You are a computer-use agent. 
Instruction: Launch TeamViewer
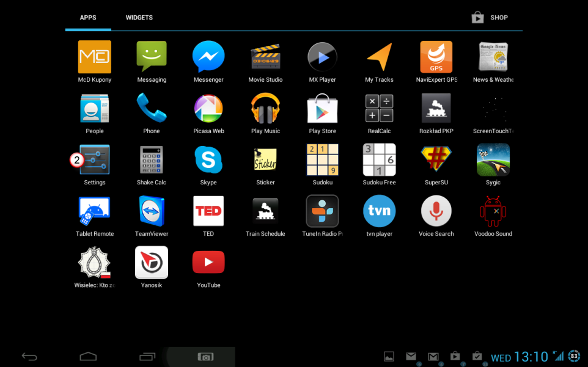tap(152, 211)
